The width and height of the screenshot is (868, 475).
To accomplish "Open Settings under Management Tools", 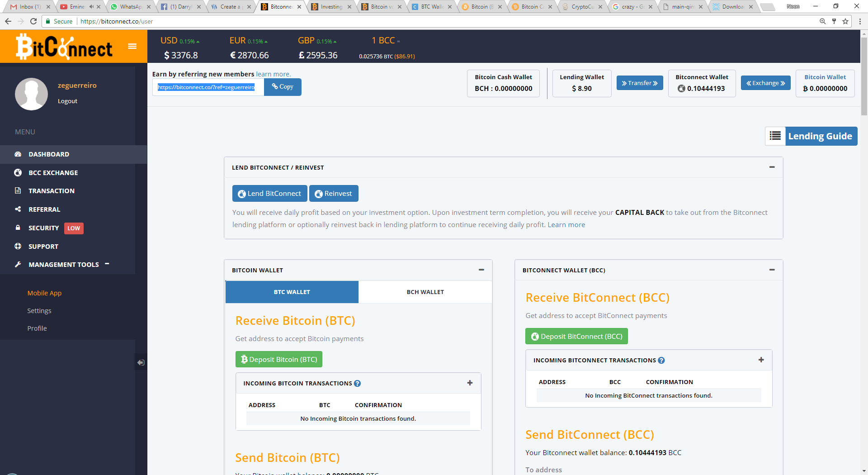I will 39,311.
